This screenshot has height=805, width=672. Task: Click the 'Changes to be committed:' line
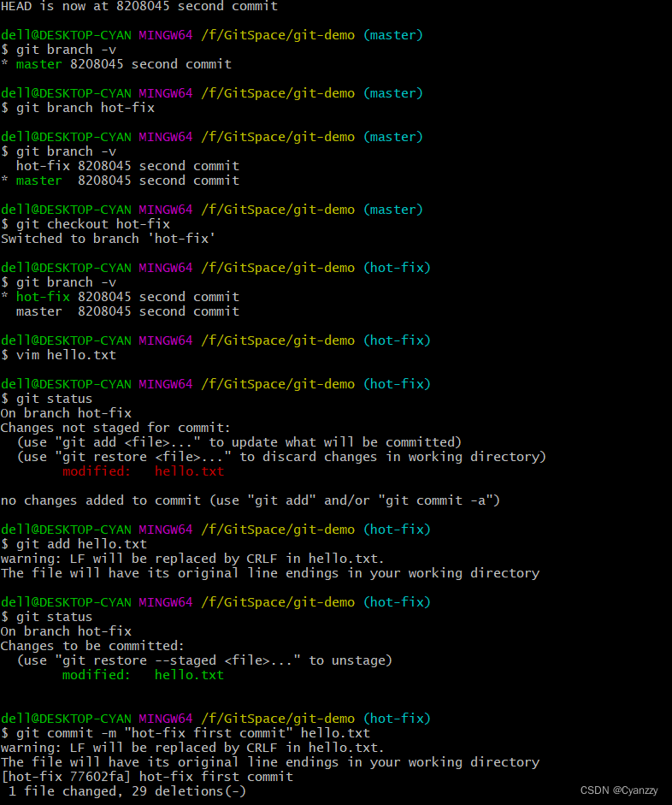click(92, 646)
